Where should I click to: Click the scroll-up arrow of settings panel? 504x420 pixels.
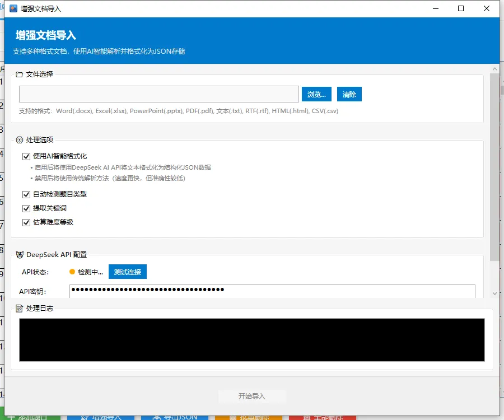(x=494, y=69)
